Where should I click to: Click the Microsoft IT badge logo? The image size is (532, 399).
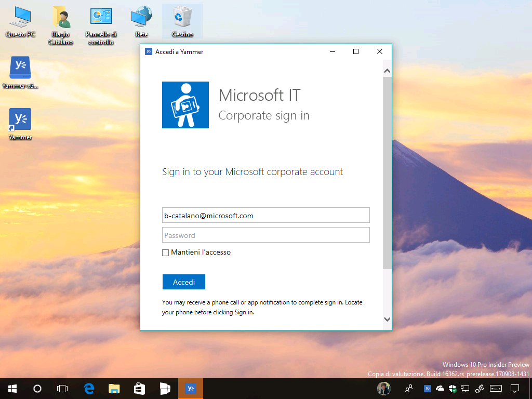pos(185,105)
